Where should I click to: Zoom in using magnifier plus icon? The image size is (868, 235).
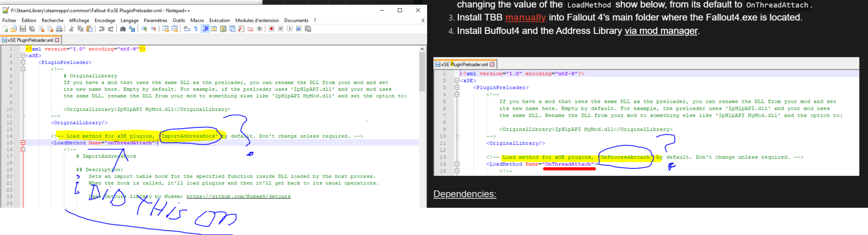point(144,29)
